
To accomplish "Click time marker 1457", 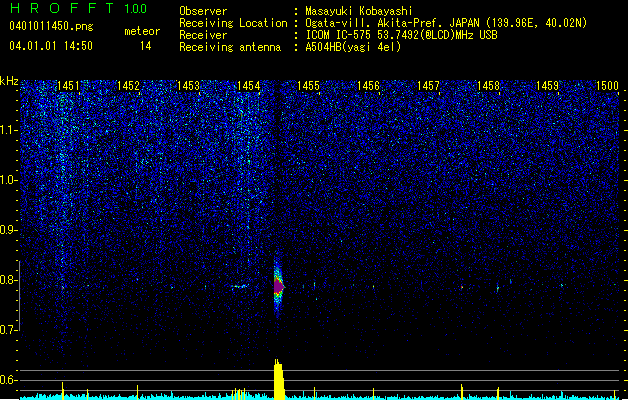I will [428, 85].
